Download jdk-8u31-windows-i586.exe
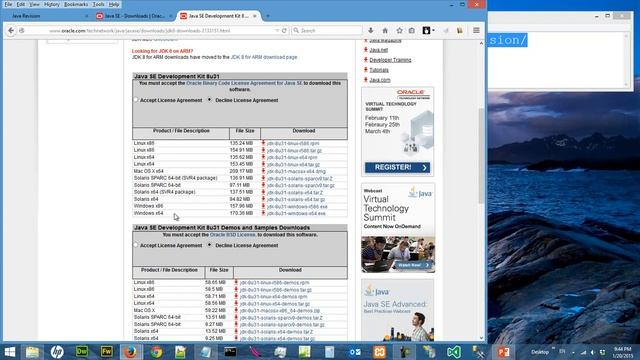The width and height of the screenshot is (640, 360). pyautogui.click(x=297, y=206)
